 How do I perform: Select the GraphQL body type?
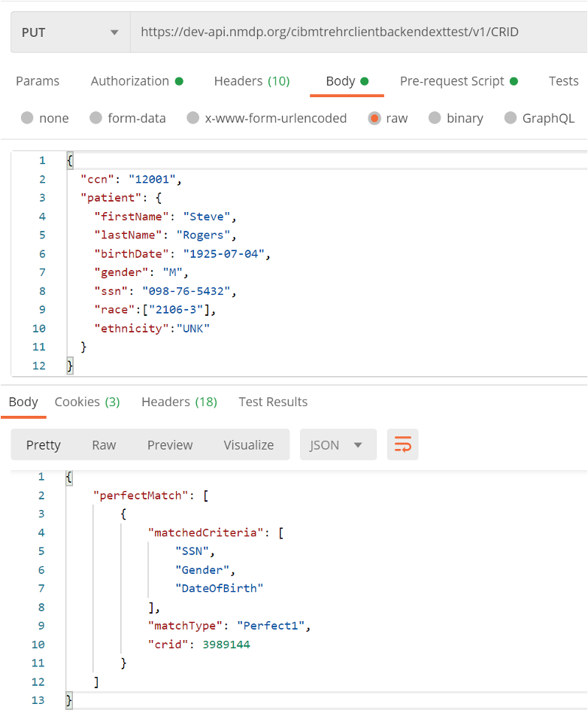pyautogui.click(x=539, y=118)
